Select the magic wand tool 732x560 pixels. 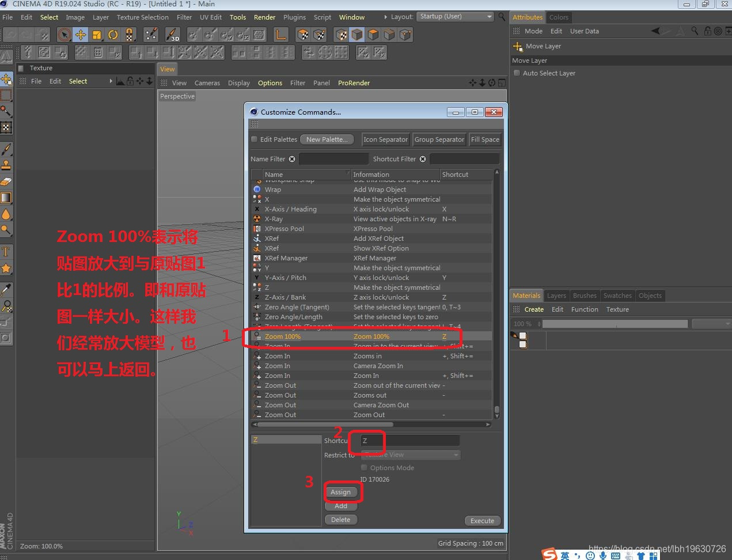click(6, 111)
